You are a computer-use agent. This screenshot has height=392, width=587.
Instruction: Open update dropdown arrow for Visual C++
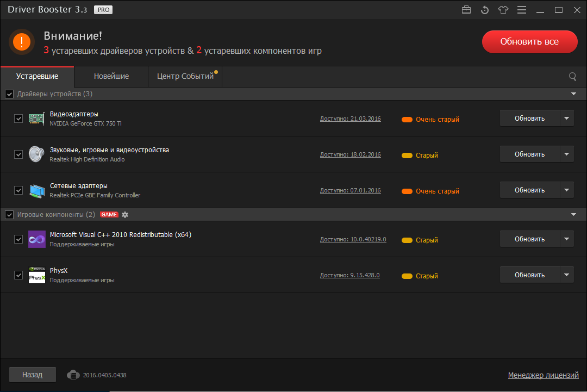pyautogui.click(x=567, y=239)
